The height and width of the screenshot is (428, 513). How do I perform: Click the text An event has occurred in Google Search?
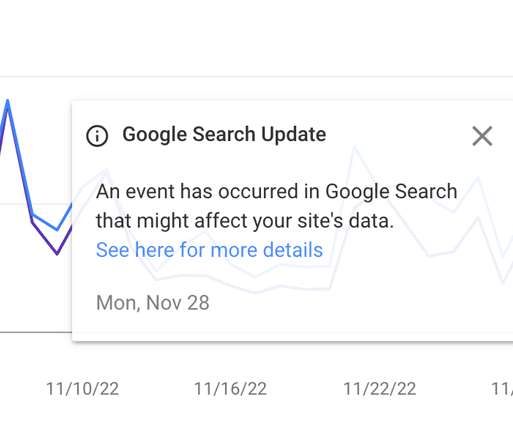(x=276, y=191)
